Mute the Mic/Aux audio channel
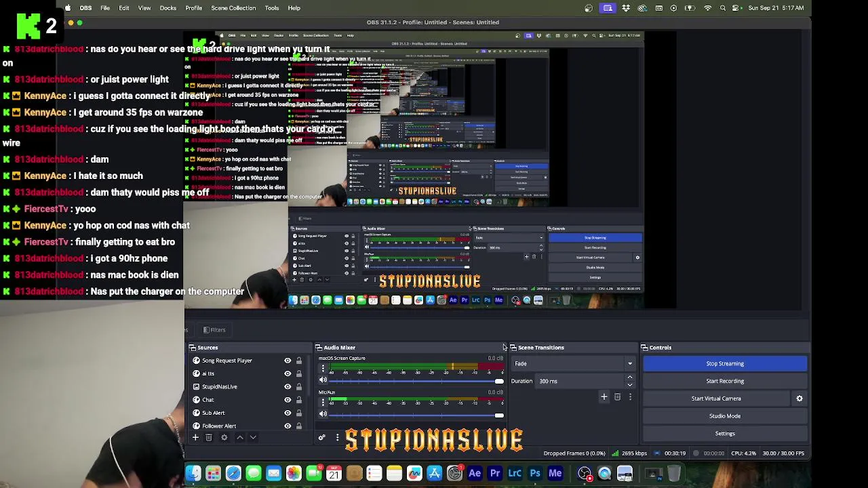868x488 pixels. coord(323,414)
